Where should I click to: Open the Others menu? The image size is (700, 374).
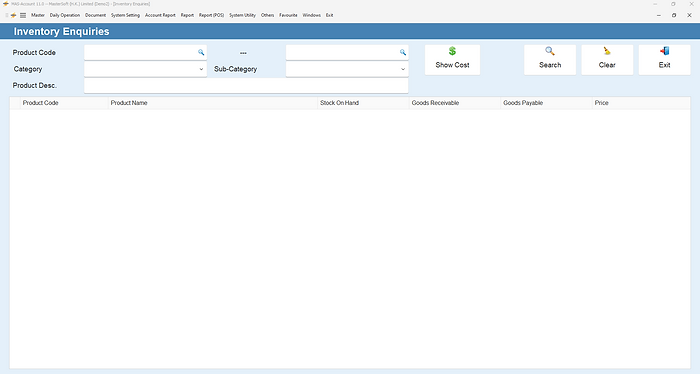[x=267, y=15]
